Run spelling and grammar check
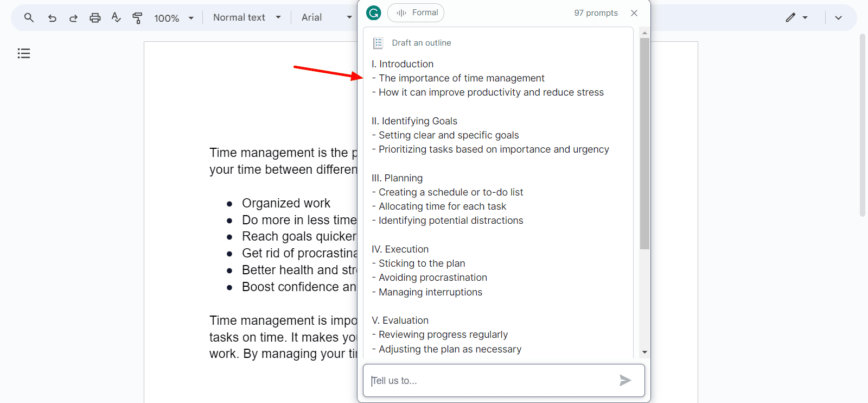The image size is (868, 403). click(x=116, y=17)
